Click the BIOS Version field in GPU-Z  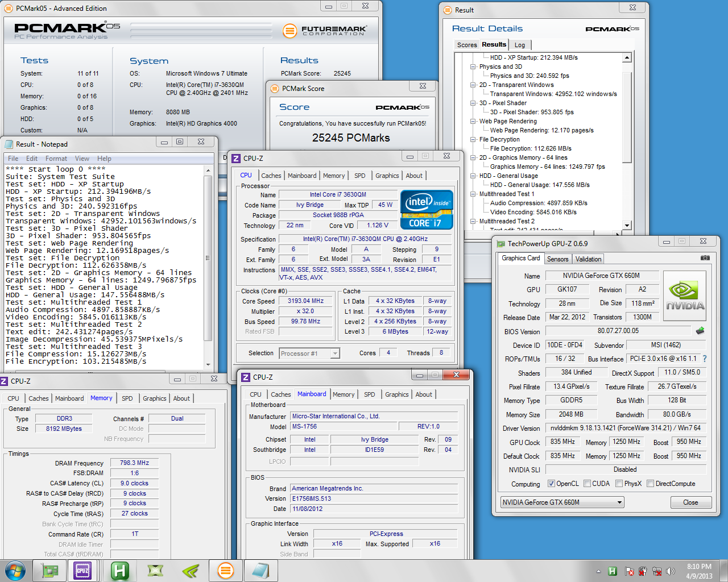pyautogui.click(x=618, y=331)
